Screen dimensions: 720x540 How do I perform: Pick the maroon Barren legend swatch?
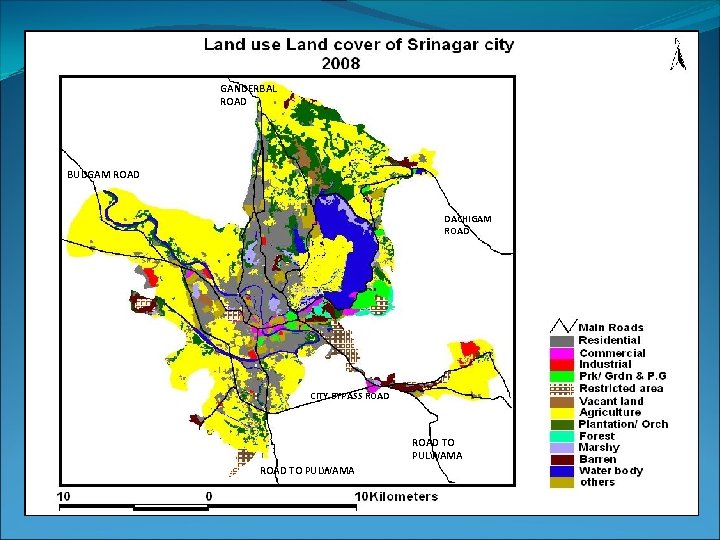[562, 460]
